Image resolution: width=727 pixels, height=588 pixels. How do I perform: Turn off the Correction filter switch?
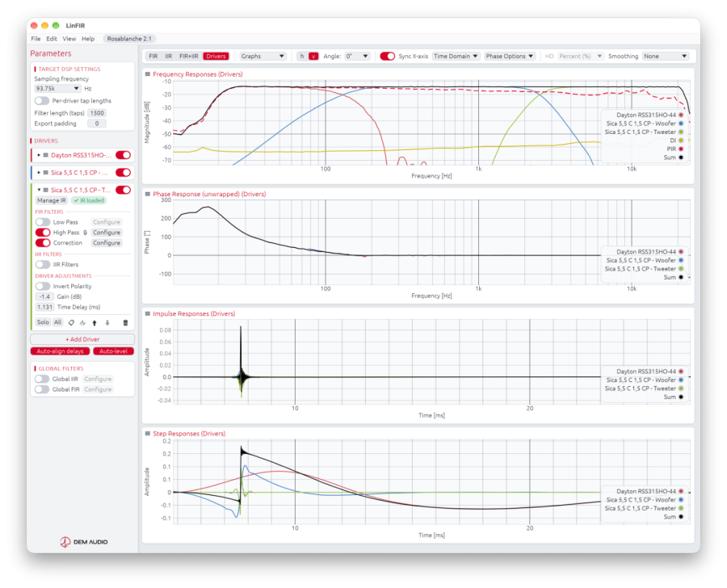coord(43,243)
